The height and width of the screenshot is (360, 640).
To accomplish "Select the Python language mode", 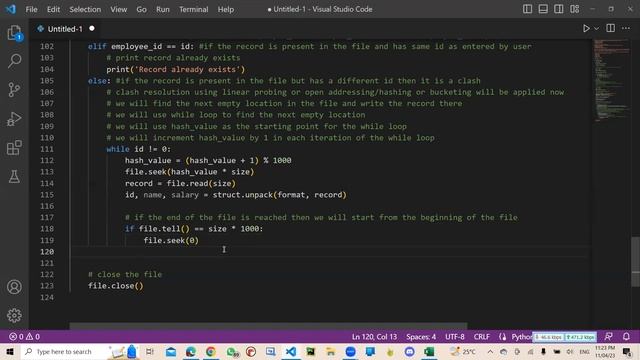I will pyautogui.click(x=522, y=337).
